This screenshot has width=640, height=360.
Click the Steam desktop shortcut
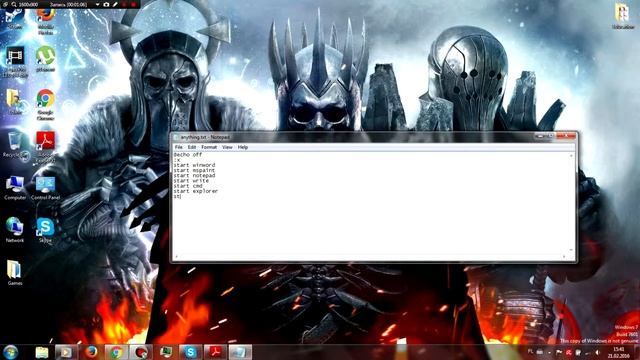[x=15, y=19]
